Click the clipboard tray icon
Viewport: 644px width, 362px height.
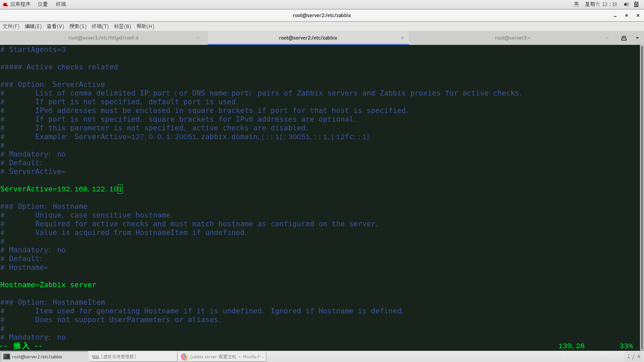636,4
